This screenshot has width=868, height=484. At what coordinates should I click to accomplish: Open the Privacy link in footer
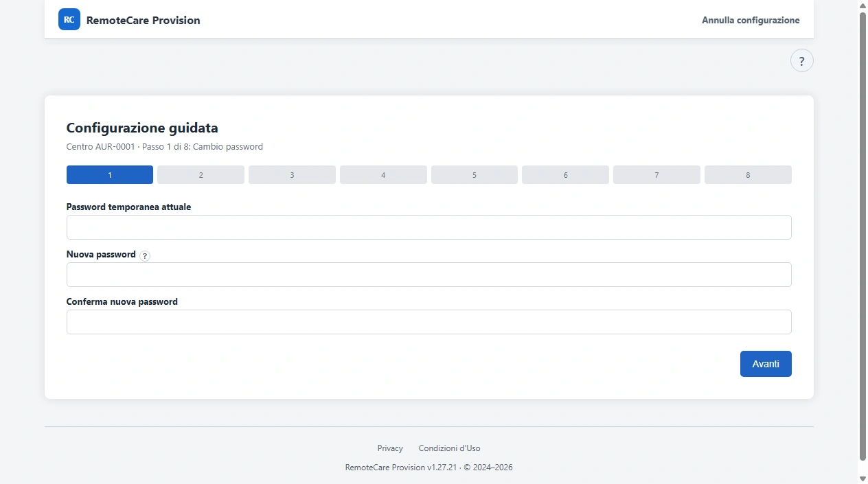[390, 448]
